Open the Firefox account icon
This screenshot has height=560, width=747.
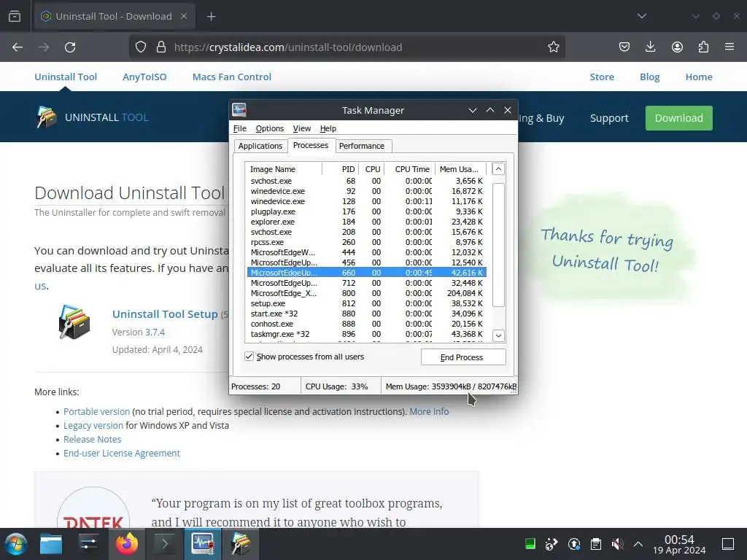677,47
